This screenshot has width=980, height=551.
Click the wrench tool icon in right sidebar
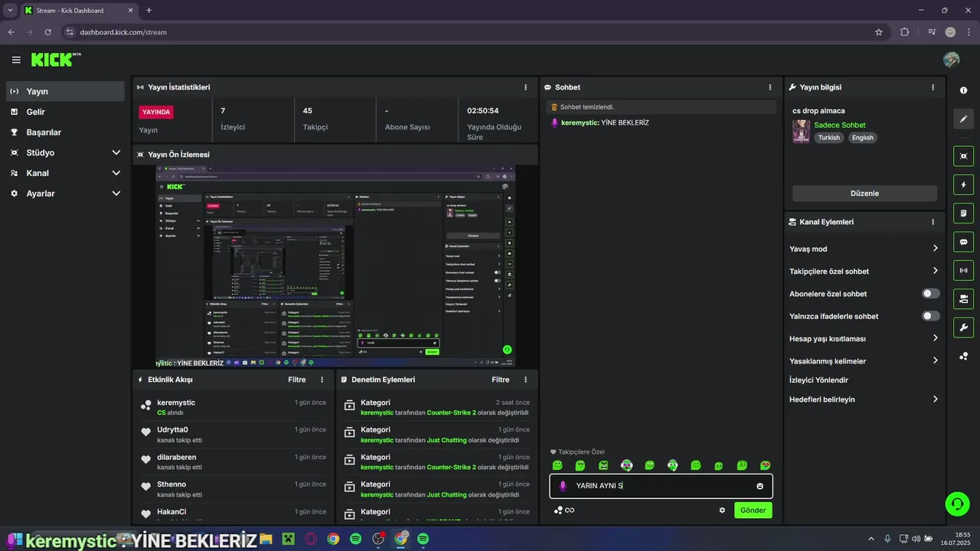click(963, 328)
